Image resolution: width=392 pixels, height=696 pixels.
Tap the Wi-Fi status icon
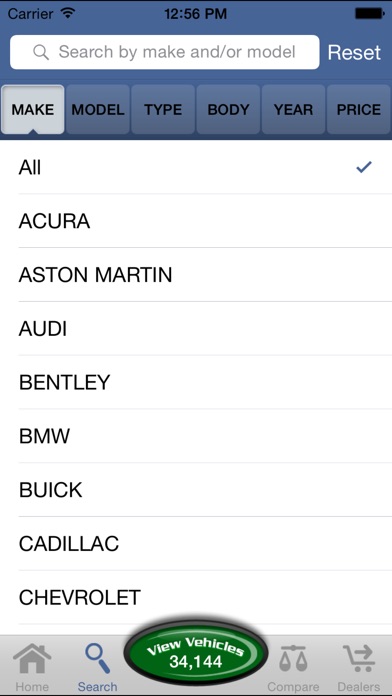point(67,13)
